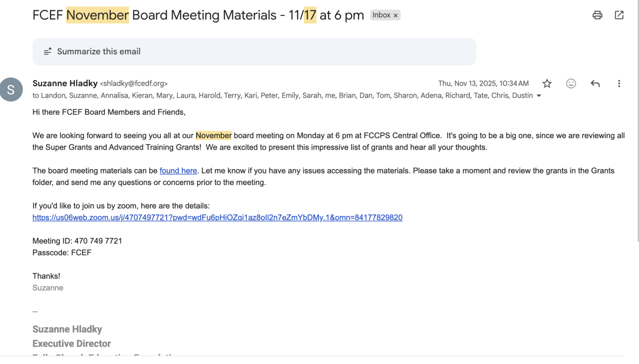
Task: Print this email with the printer icon
Action: [x=597, y=15]
